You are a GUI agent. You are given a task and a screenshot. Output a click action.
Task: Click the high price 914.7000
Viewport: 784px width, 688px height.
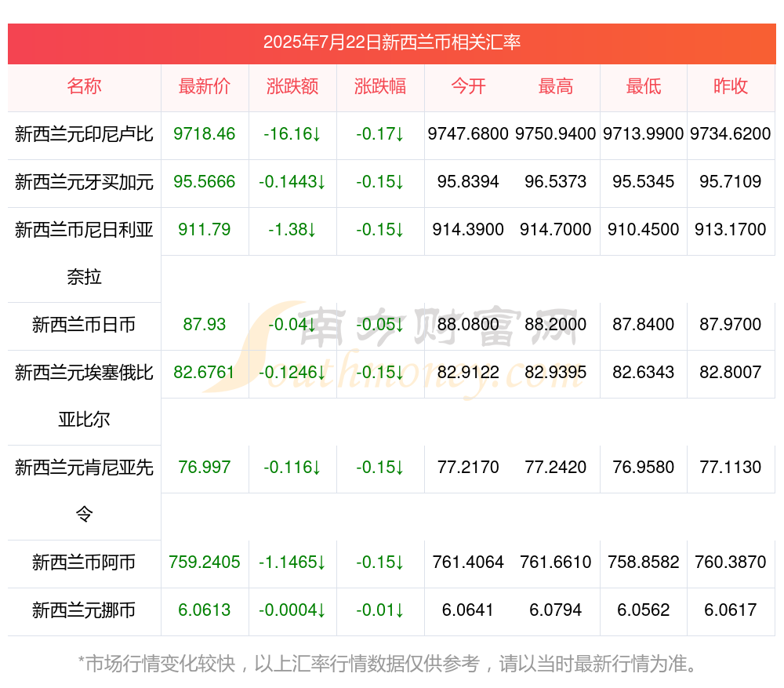pyautogui.click(x=556, y=230)
